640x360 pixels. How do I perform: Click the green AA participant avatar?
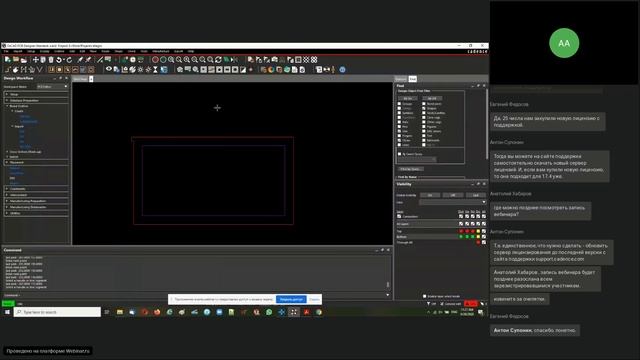(564, 43)
